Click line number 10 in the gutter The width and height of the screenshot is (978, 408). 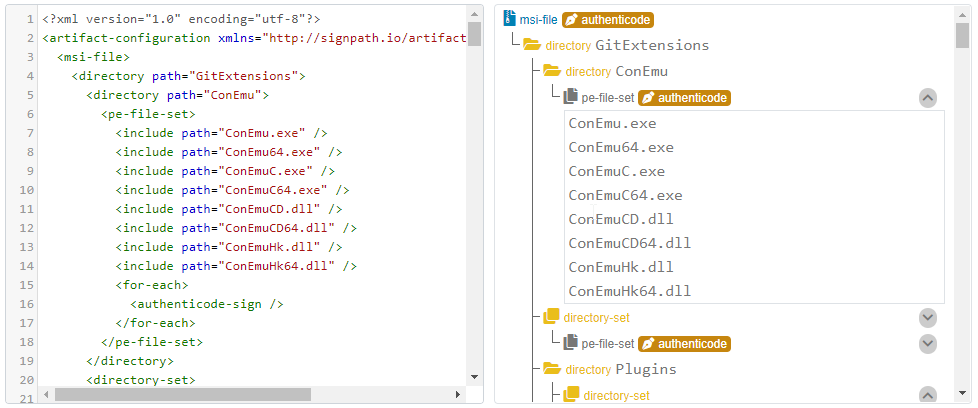tap(27, 190)
